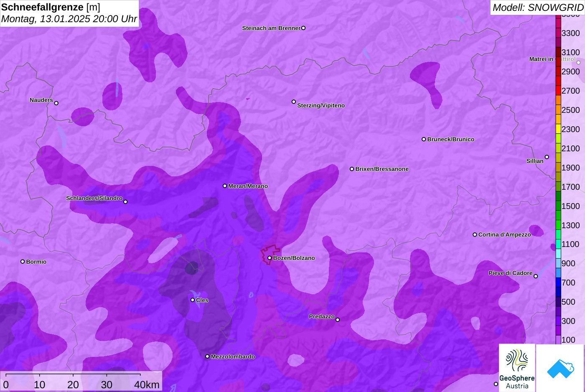The height and width of the screenshot is (392, 585).
Task: Click the Sillian location marker
Action: [x=547, y=157]
